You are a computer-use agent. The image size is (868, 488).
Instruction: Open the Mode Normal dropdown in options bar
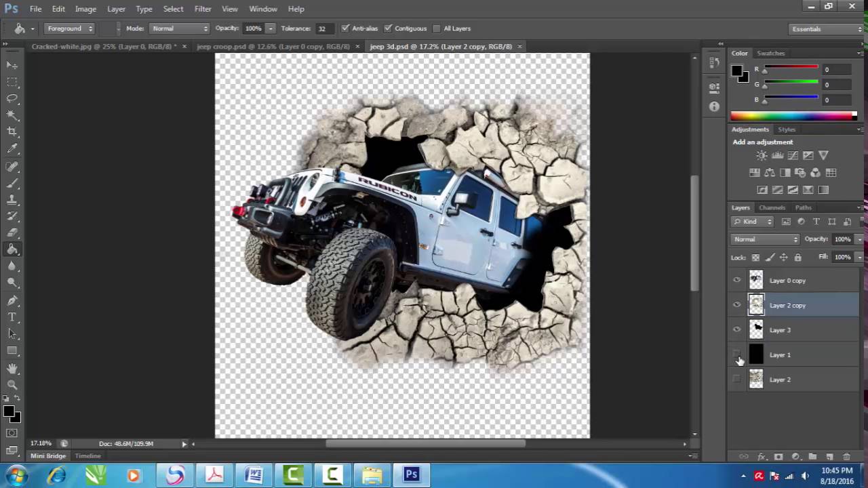(179, 28)
